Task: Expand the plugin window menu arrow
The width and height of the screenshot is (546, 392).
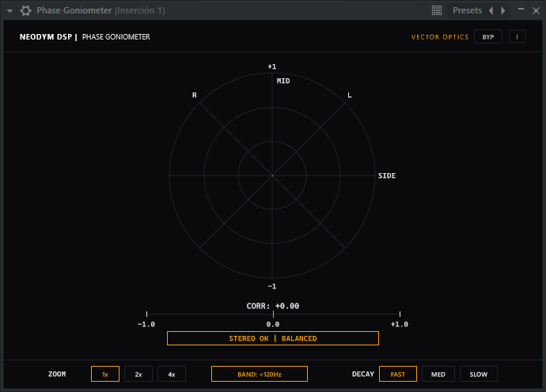Action: click(9, 11)
